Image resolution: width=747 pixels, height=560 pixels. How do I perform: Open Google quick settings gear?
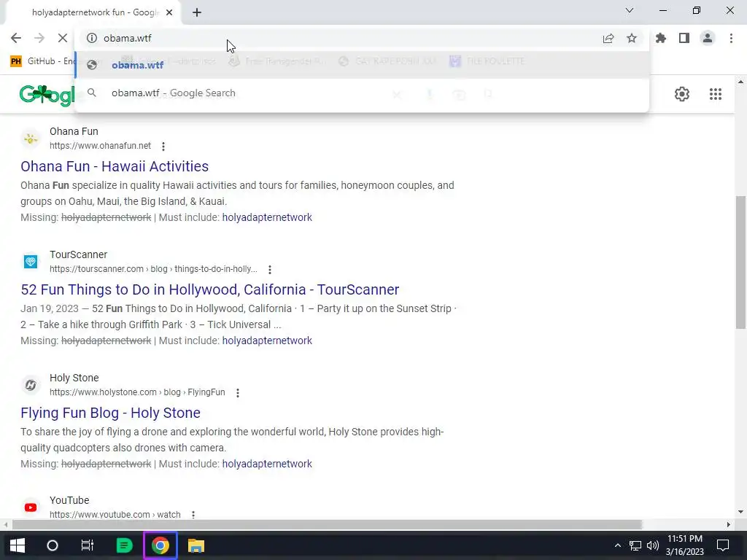tap(682, 94)
